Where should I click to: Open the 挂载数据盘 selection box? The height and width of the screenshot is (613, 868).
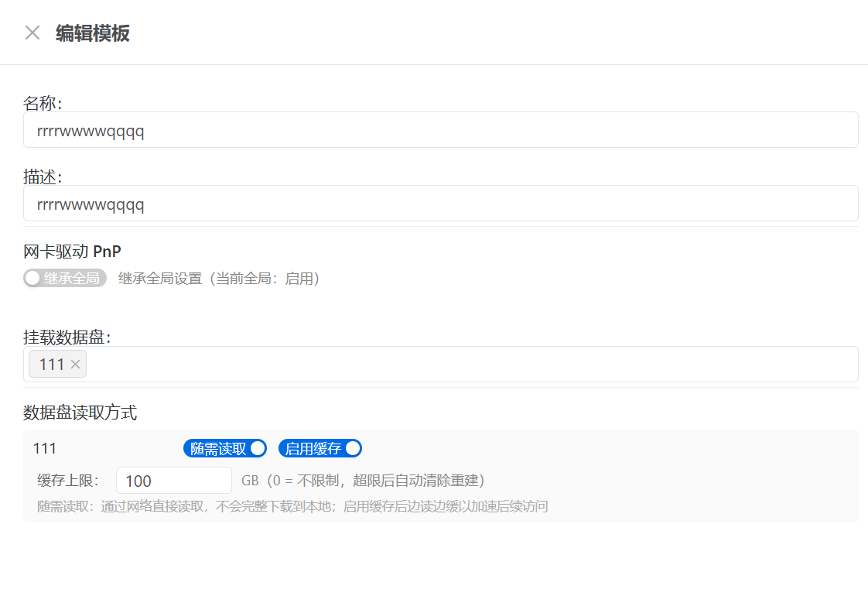[464, 365]
